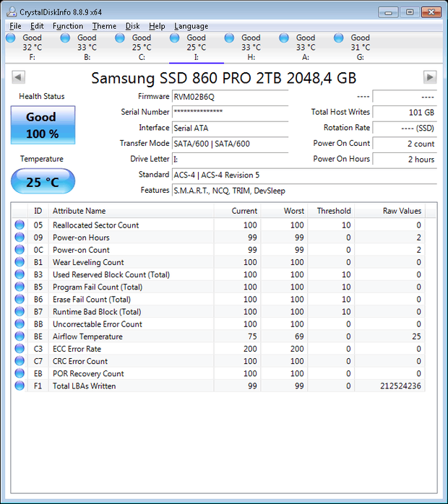Viewport: 448px width, 504px height.
Task: Click the Good 100 % health status button
Action: (43, 125)
